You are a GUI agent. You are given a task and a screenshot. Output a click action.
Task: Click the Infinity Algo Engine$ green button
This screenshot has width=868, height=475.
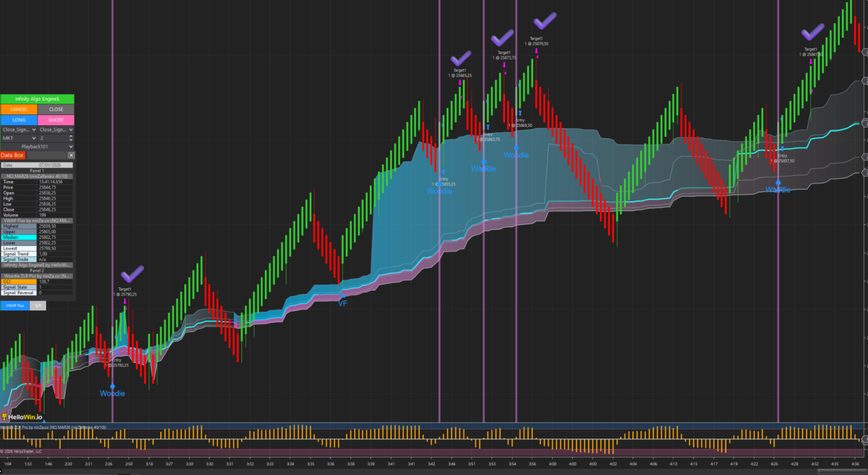(x=37, y=99)
